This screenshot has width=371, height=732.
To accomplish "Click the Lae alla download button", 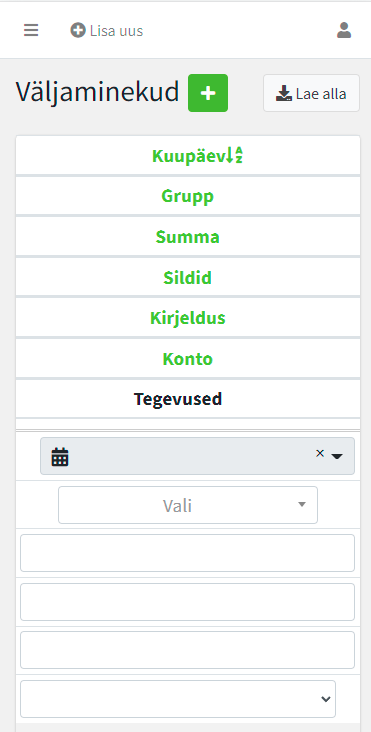I will click(311, 93).
